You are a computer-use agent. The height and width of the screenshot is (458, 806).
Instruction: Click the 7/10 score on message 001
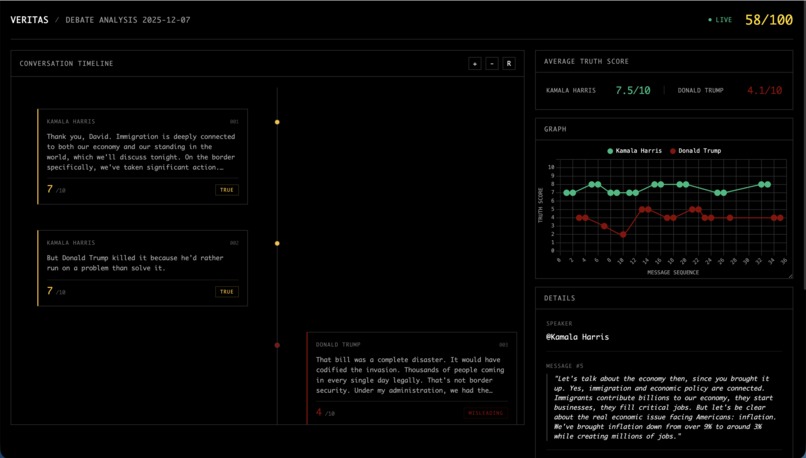[56, 189]
